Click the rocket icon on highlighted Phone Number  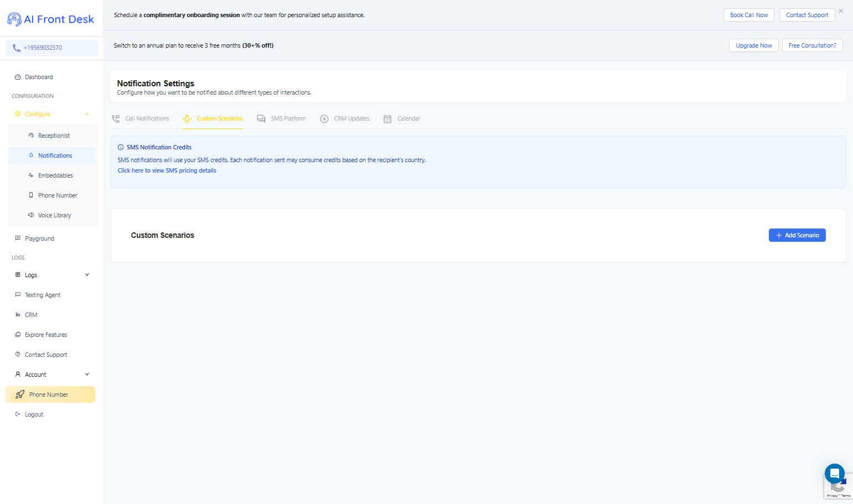20,394
